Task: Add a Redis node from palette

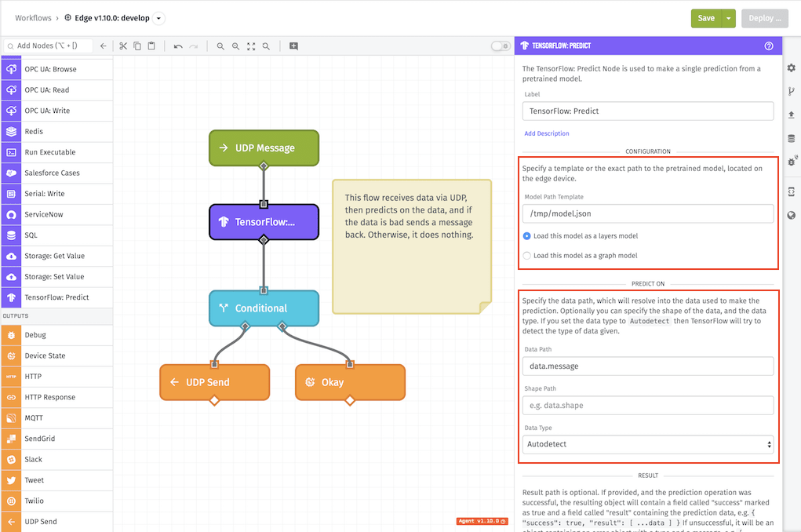Action: click(x=56, y=131)
